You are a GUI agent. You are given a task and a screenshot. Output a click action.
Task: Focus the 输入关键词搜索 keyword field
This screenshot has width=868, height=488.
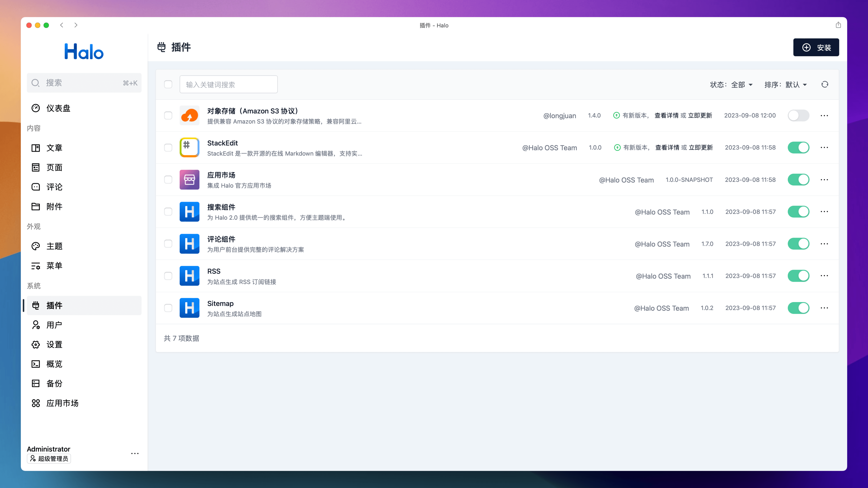pyautogui.click(x=229, y=84)
